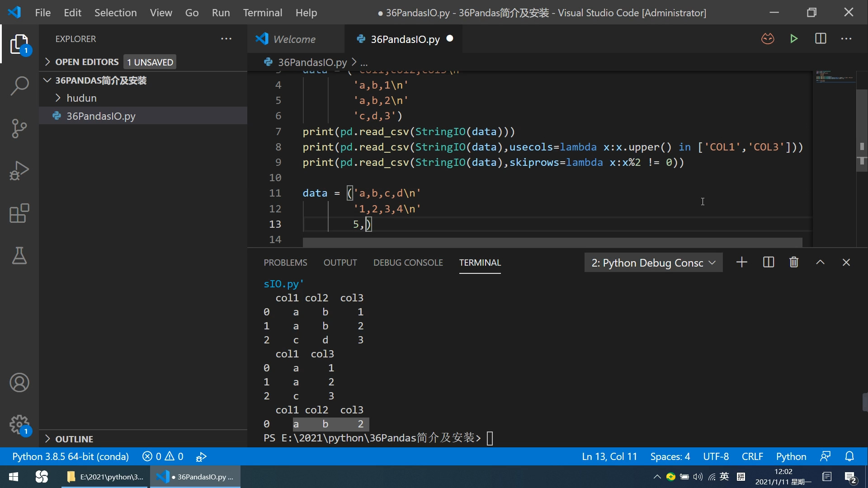
Task: Switch to the DEBUG CONSOLE tab
Action: click(408, 263)
